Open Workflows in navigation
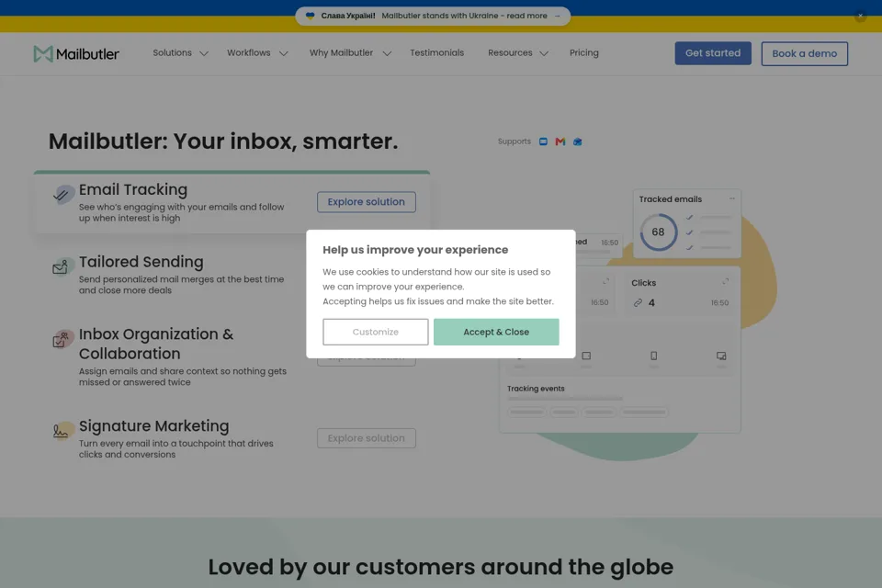Image resolution: width=882 pixels, height=588 pixels. [249, 53]
